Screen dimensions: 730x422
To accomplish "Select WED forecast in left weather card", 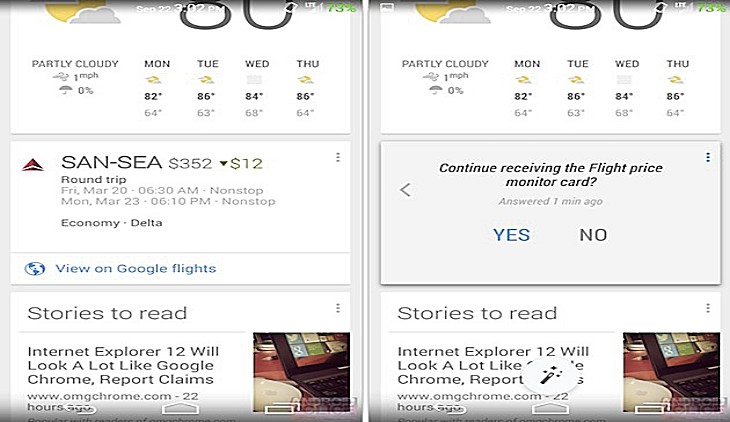I will coord(257,88).
